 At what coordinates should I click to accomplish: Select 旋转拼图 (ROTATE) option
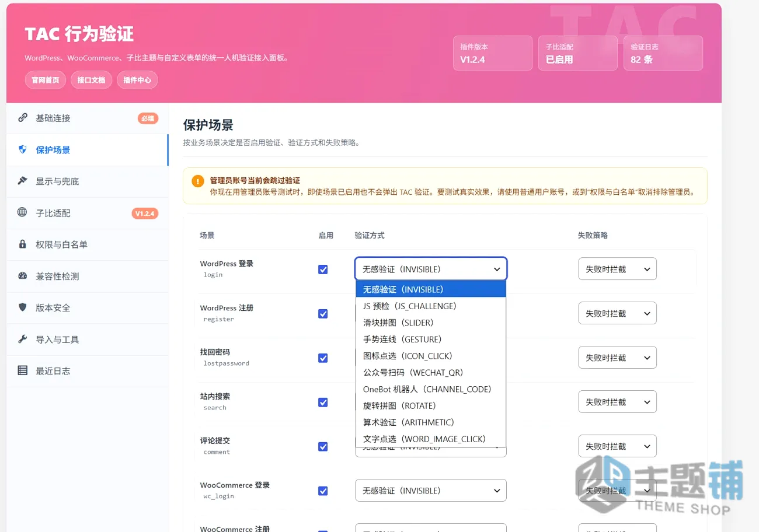pyautogui.click(x=431, y=406)
